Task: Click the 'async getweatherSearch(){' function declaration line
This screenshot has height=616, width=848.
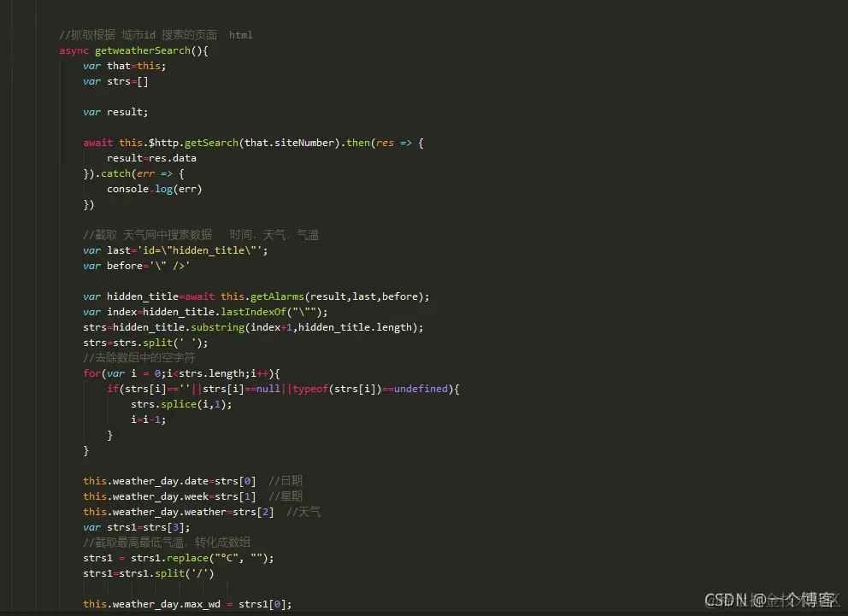Action: pyautogui.click(x=133, y=50)
